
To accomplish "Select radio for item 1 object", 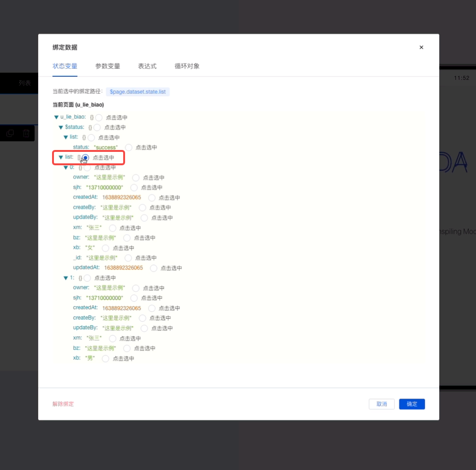I will 87,278.
